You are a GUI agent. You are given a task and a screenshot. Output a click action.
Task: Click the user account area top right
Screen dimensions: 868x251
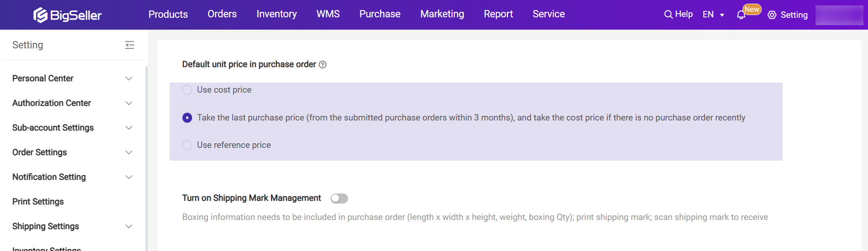[x=839, y=15]
